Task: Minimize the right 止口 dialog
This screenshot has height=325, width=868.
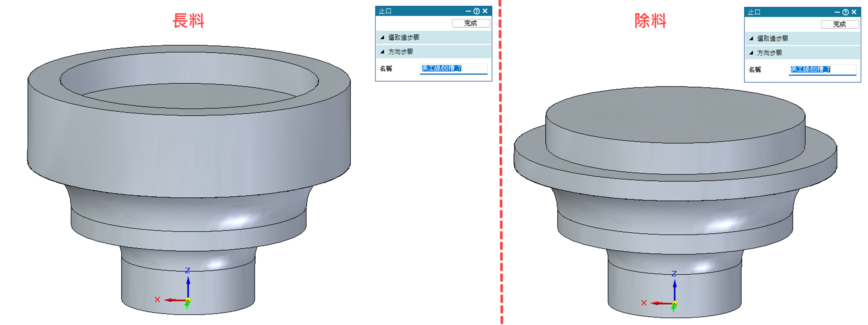Action: pos(837,12)
